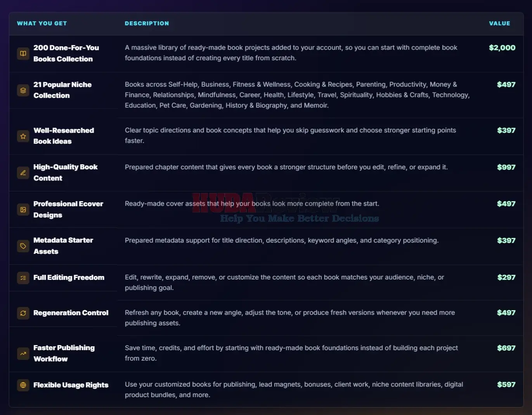Click the book icon beside 200 Done-For-You Books
Image resolution: width=532 pixels, height=415 pixels.
click(x=23, y=54)
